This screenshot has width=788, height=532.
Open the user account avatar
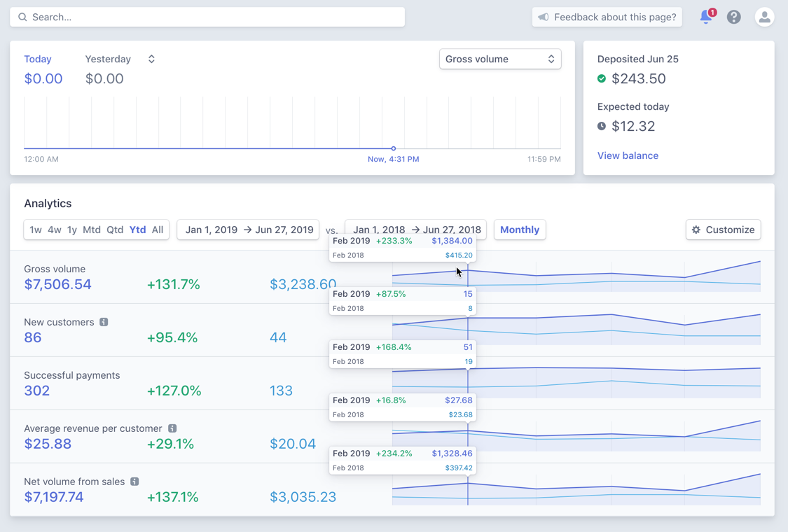pyautogui.click(x=764, y=17)
